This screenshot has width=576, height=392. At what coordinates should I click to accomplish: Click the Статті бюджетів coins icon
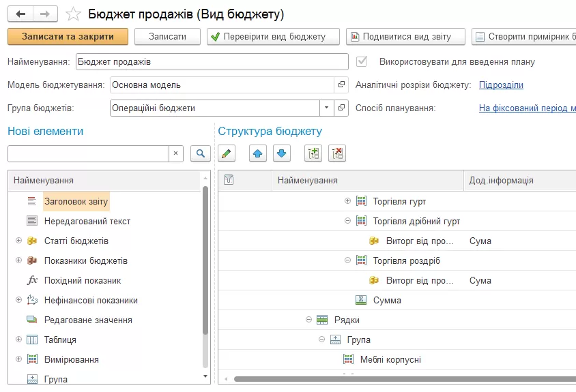point(32,241)
